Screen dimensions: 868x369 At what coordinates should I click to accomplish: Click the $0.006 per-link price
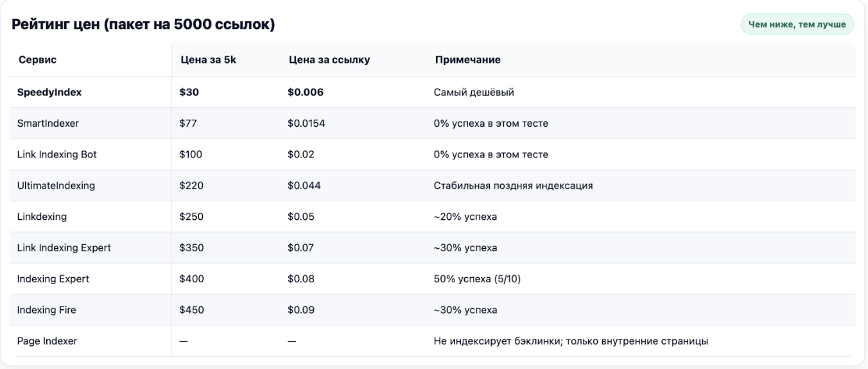(x=306, y=92)
